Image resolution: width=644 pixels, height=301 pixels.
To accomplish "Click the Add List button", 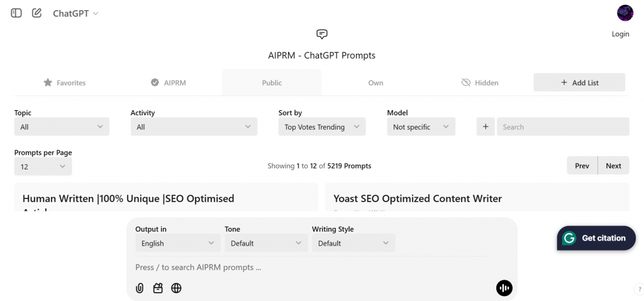I will coord(579,82).
